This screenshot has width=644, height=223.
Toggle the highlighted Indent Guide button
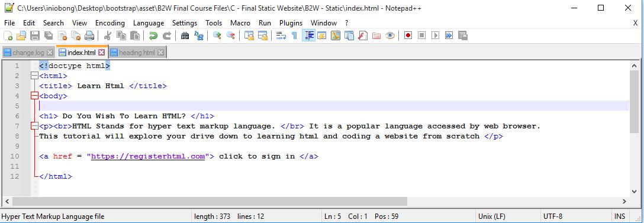(308, 35)
